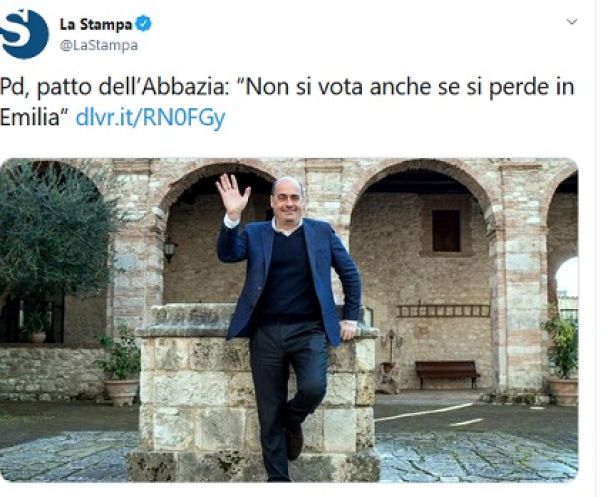The height and width of the screenshot is (497, 610).
Task: Click the terracotta pot at right edge
Action: tap(563, 392)
